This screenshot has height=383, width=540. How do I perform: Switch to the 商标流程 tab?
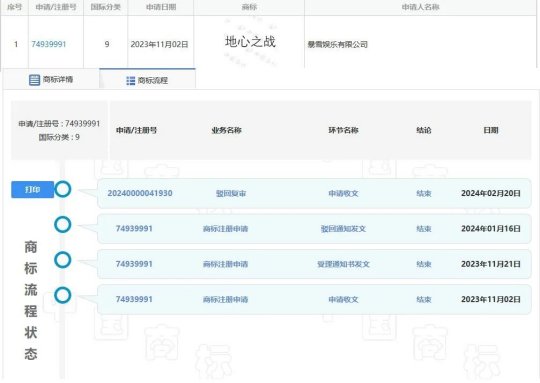coord(147,80)
